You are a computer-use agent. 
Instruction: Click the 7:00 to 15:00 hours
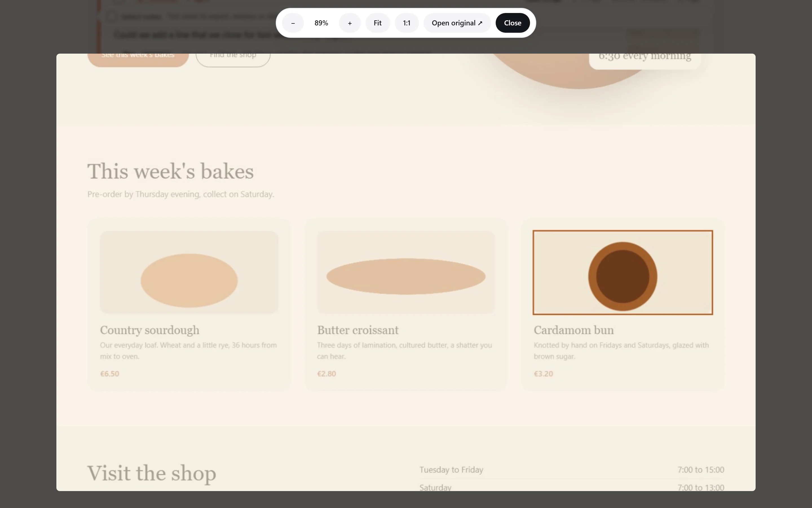[701, 470]
